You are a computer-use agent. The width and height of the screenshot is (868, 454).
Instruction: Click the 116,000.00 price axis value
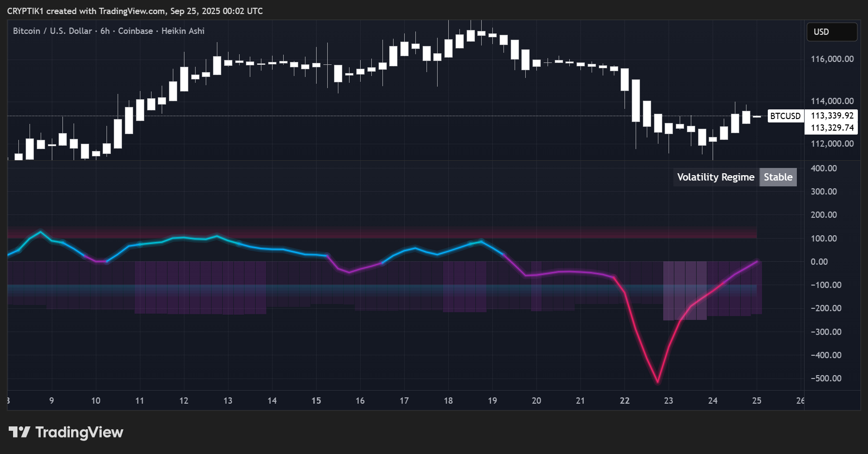[x=832, y=59]
